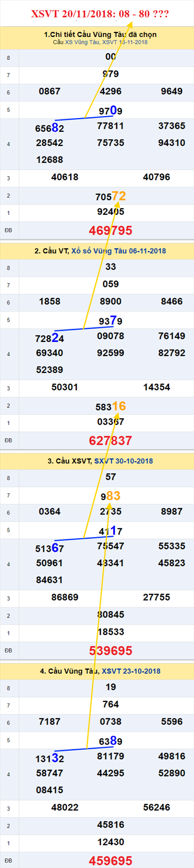Select prize 3 number 86869
Viewport: 194px width, 868px height.
[x=65, y=597]
